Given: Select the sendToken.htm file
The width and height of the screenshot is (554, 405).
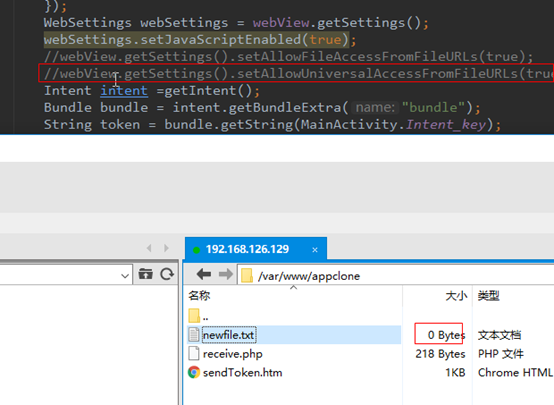Looking at the screenshot, I should [242, 372].
